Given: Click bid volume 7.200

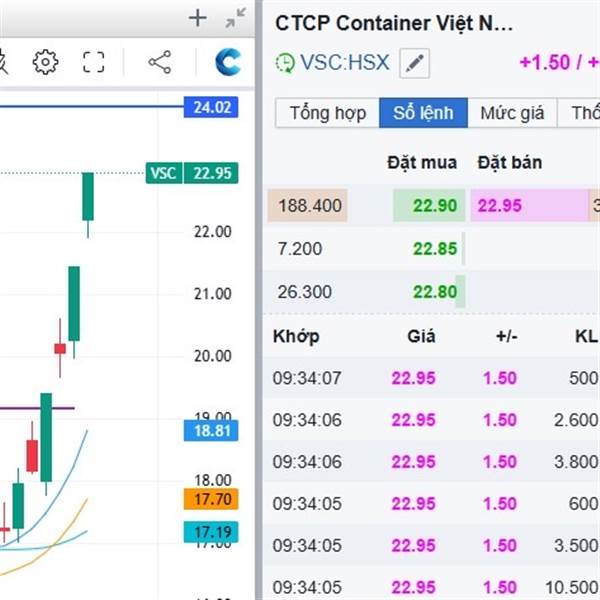Looking at the screenshot, I should tap(300, 249).
